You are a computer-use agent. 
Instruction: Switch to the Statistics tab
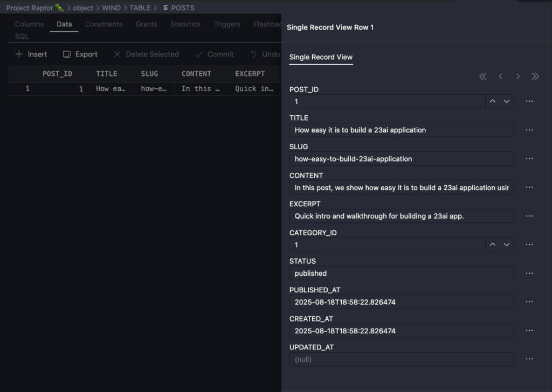pos(185,24)
